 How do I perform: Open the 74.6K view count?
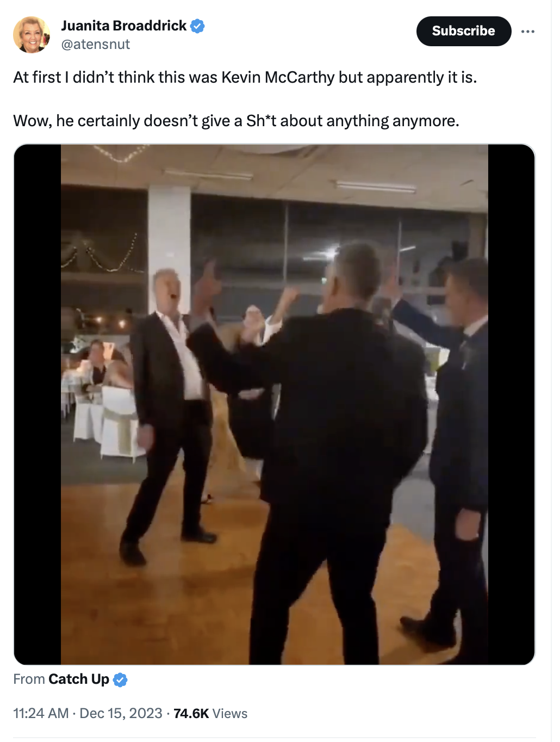click(x=191, y=713)
